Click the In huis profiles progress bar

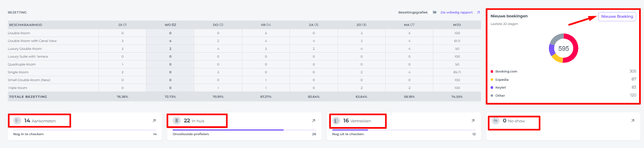pyautogui.click(x=244, y=130)
